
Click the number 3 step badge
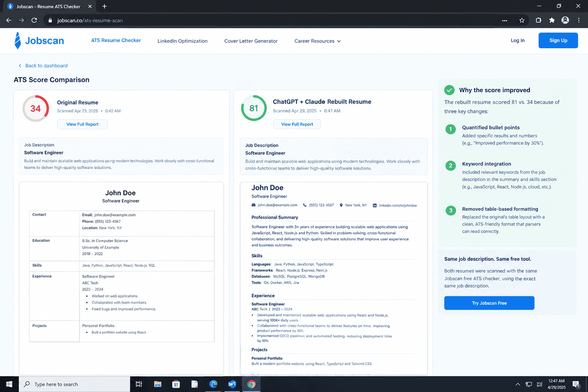pos(451,210)
